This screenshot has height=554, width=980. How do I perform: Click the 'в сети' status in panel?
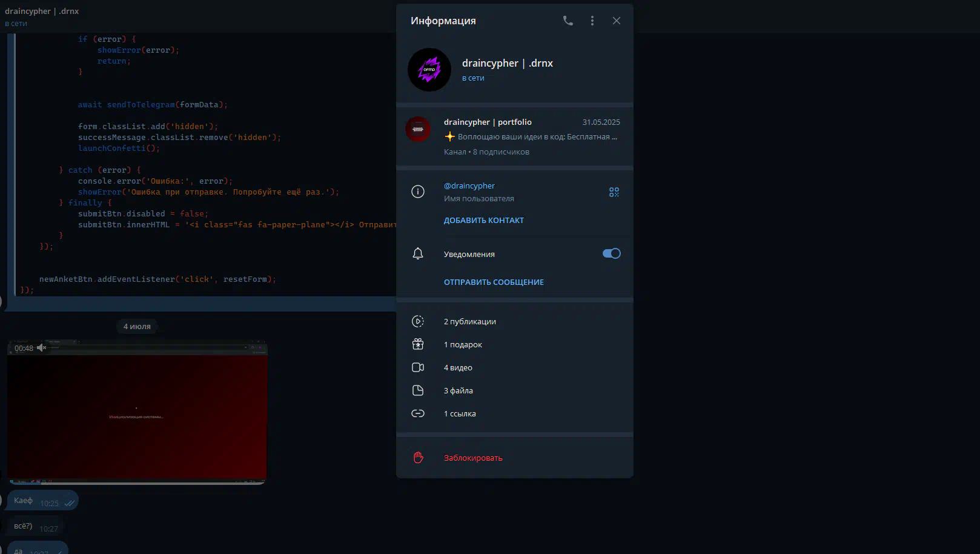473,78
